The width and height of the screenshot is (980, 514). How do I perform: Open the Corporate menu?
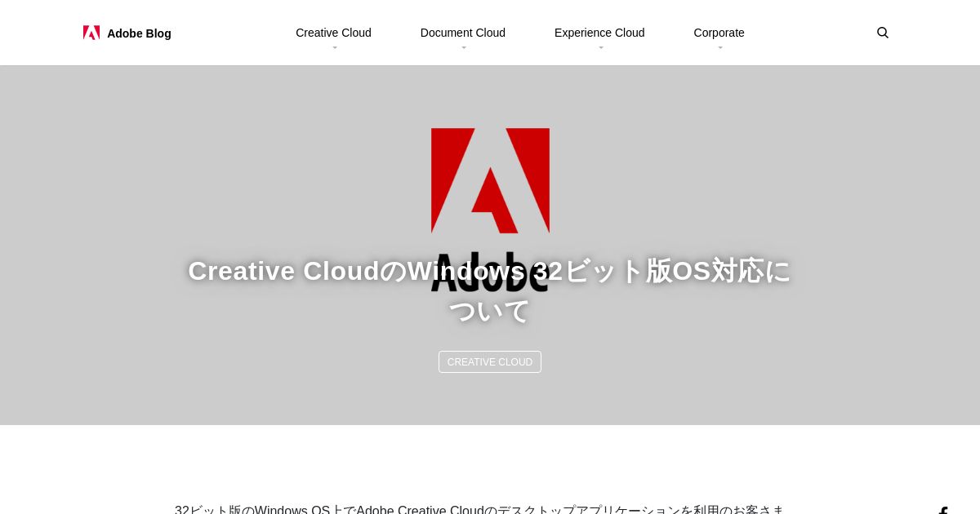click(x=719, y=33)
